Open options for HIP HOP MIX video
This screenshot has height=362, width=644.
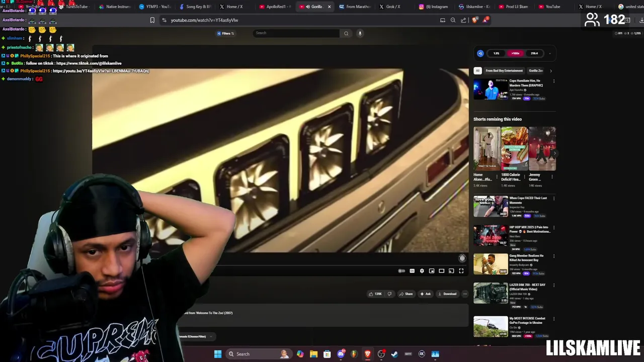tap(554, 227)
